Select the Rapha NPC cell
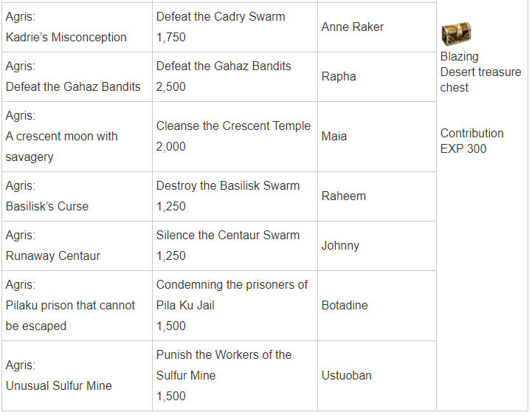The image size is (532, 415). pos(376,77)
